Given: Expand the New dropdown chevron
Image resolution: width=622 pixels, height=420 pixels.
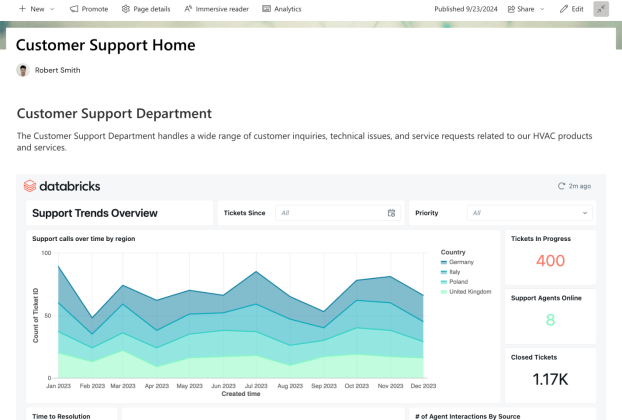Looking at the screenshot, I should [x=53, y=9].
